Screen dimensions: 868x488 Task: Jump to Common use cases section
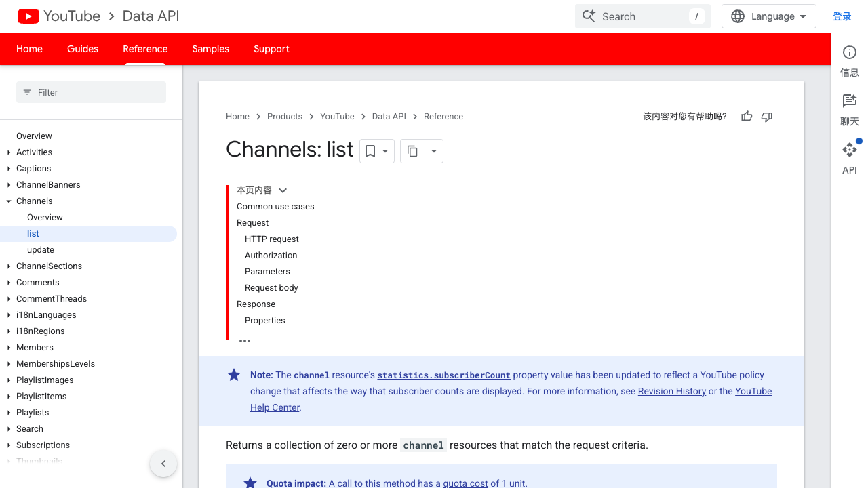pyautogui.click(x=275, y=207)
